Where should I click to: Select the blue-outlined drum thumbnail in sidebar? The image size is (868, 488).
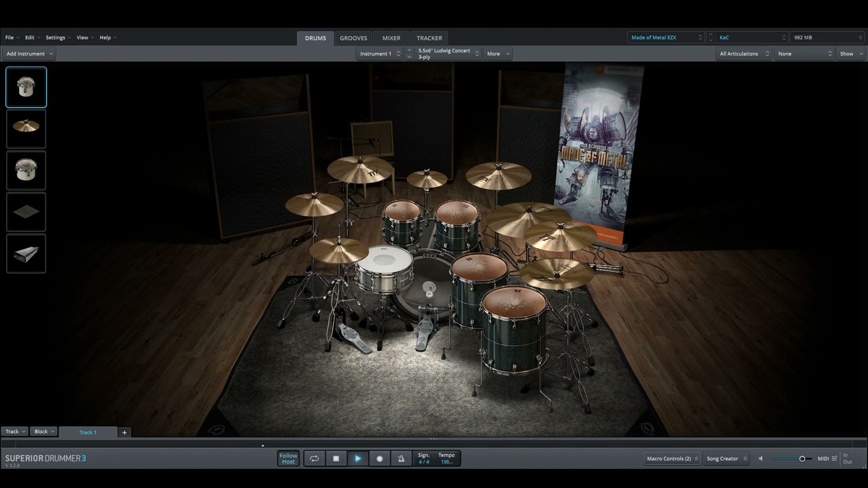(x=26, y=87)
